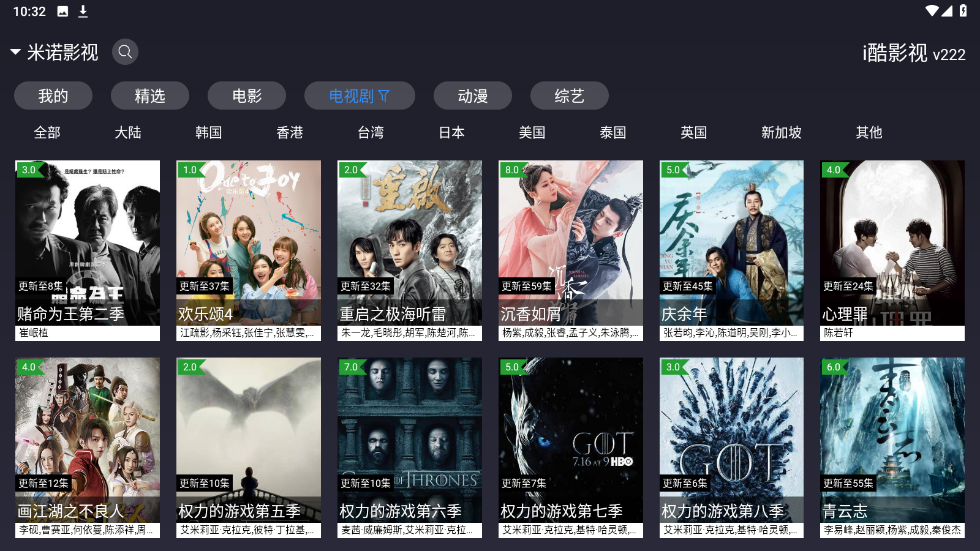The width and height of the screenshot is (980, 551).
Task: Expand the 米诺影视 source dropdown arrow
Action: click(x=16, y=52)
